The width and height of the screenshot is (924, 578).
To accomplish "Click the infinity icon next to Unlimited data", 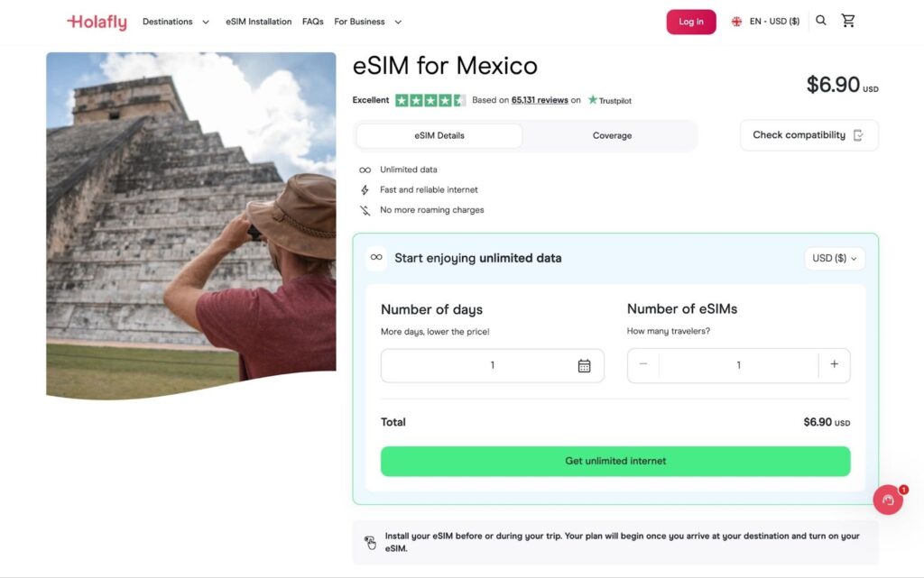I will (365, 170).
